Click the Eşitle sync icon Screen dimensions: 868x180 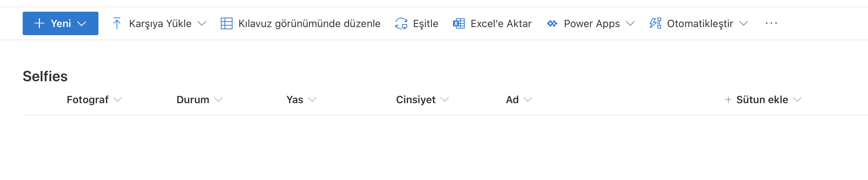pyautogui.click(x=401, y=23)
